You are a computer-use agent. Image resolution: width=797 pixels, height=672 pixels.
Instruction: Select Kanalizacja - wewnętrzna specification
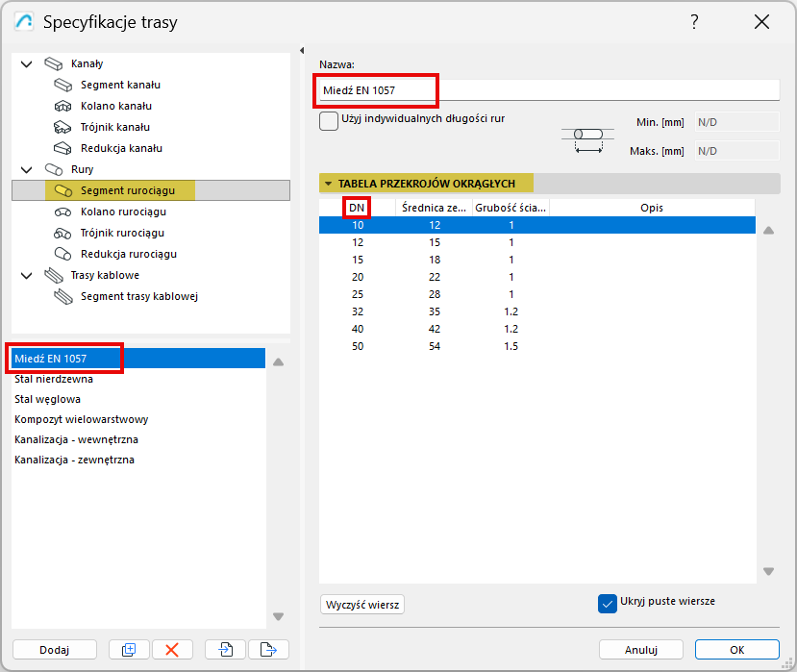click(x=138, y=439)
